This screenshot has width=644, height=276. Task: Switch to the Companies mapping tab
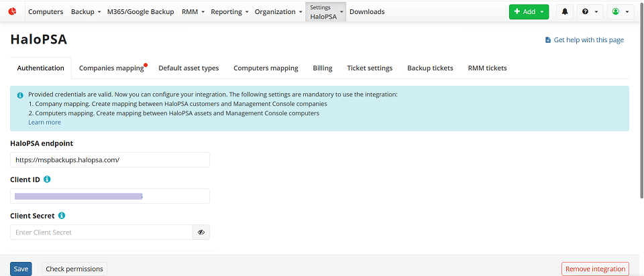click(x=111, y=68)
